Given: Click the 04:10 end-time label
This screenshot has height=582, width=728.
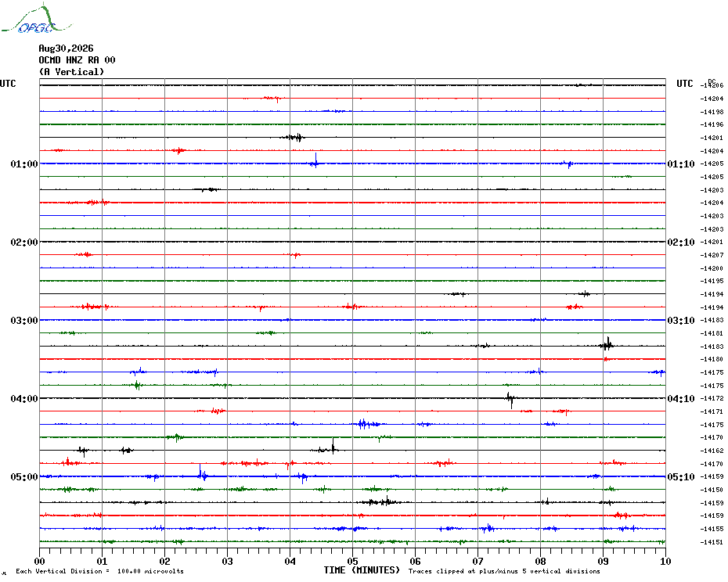Looking at the screenshot, I should point(681,399).
